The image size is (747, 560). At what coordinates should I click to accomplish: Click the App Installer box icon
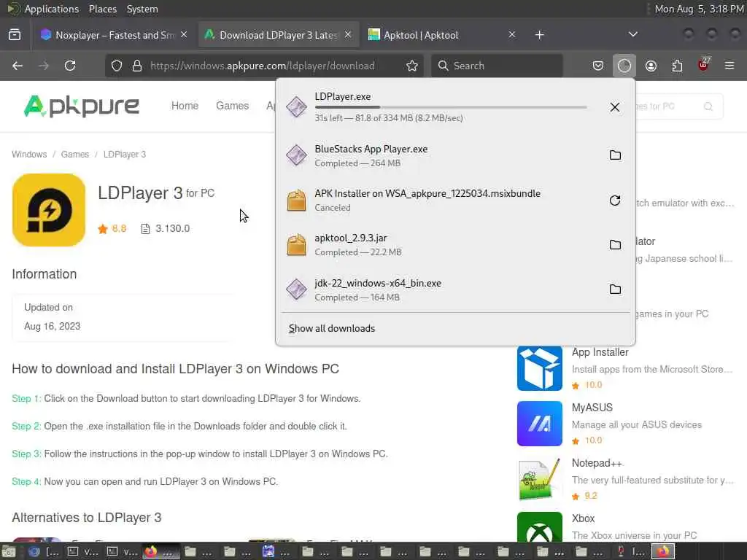pos(540,368)
